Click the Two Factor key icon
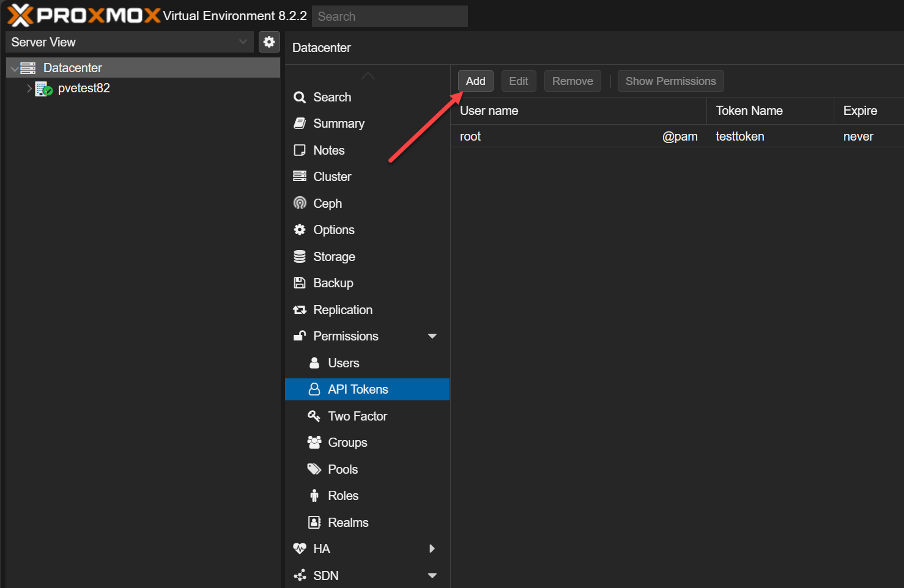This screenshot has width=904, height=588. coord(314,416)
